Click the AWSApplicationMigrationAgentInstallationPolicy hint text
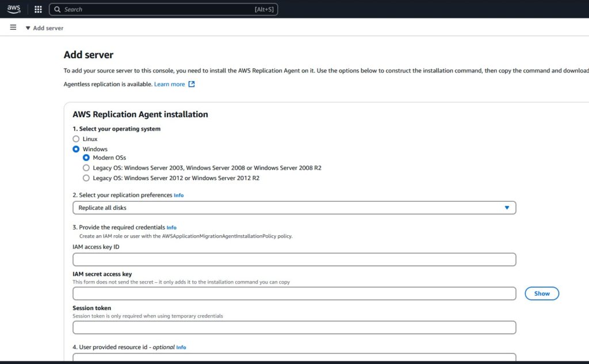 click(x=186, y=236)
